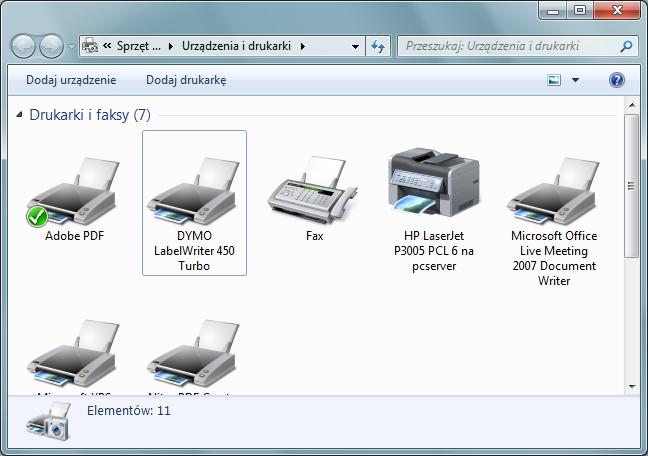Click the Fax label text

pyautogui.click(x=314, y=236)
